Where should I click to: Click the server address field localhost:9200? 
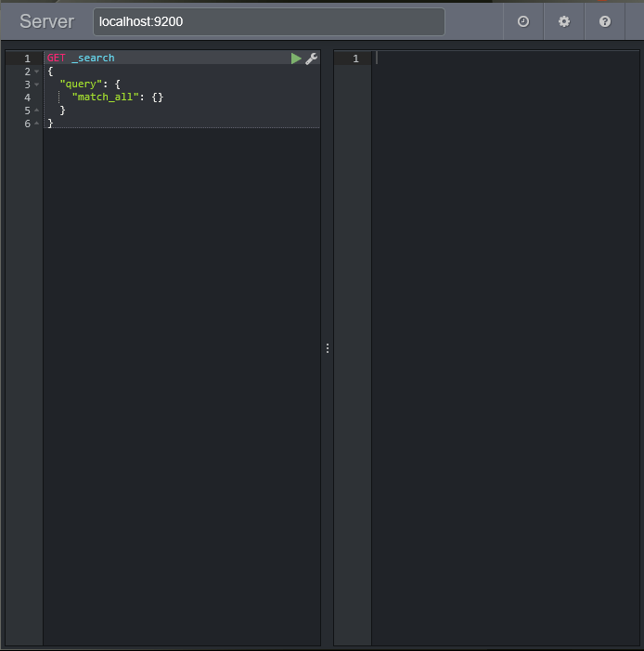pos(268,21)
